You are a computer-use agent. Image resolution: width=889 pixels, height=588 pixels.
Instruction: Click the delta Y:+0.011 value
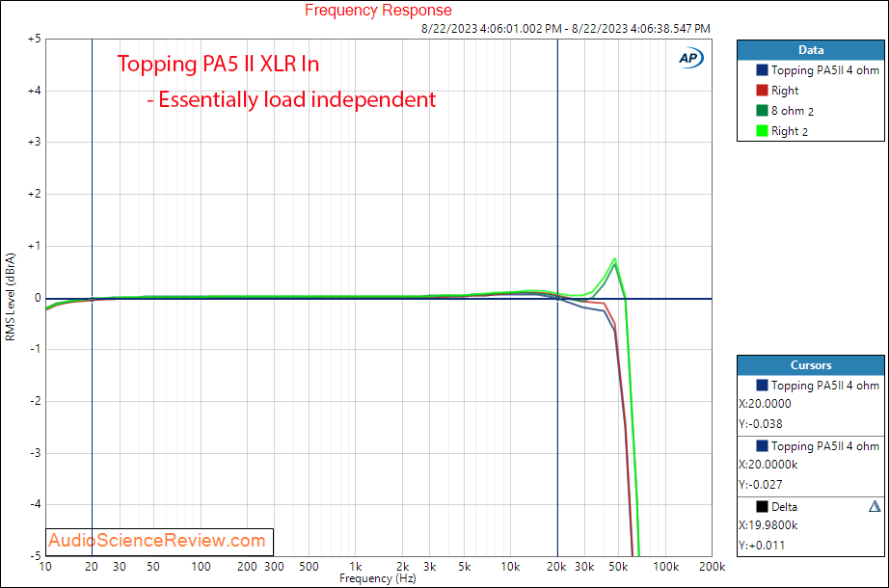[762, 545]
